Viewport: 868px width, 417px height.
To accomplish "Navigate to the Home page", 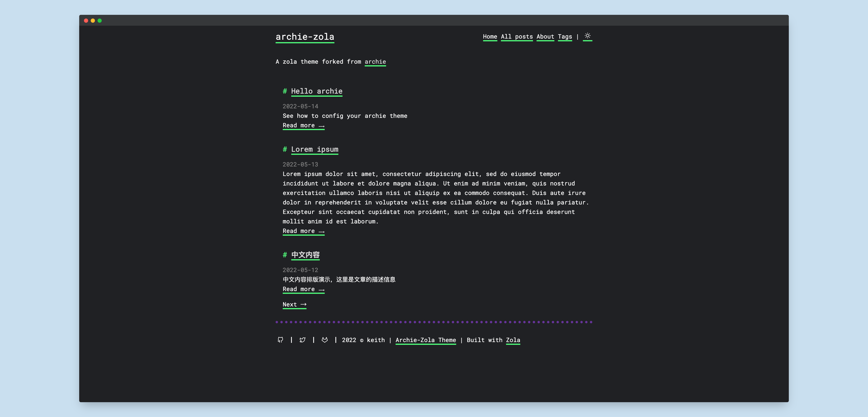I will [489, 37].
